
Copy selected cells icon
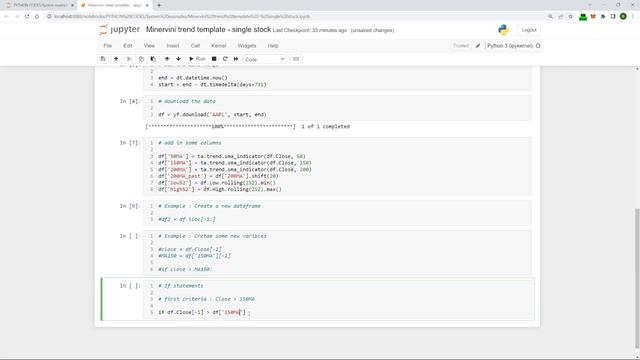click(141, 59)
